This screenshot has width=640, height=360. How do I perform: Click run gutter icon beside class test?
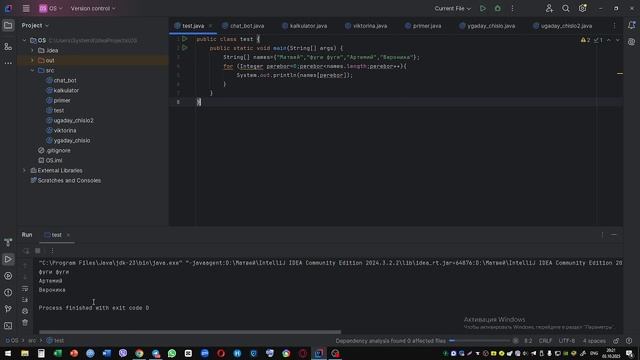184,39
